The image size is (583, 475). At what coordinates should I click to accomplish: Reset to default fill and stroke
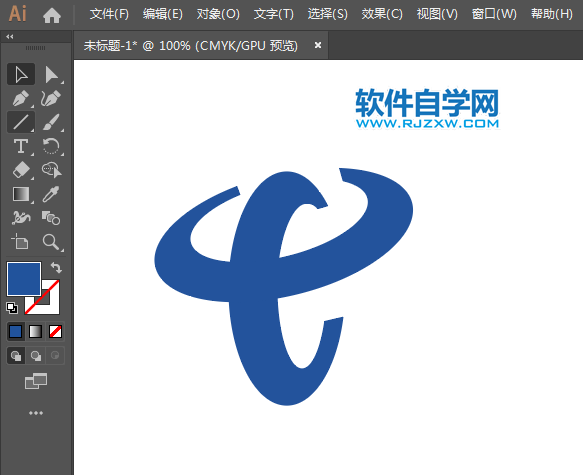pos(12,308)
